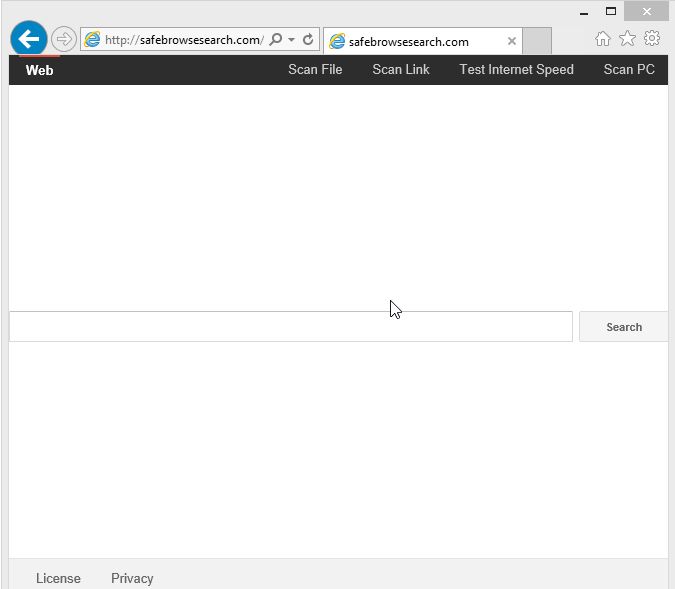Open the Privacy link in footer
675x589 pixels.
[132, 578]
